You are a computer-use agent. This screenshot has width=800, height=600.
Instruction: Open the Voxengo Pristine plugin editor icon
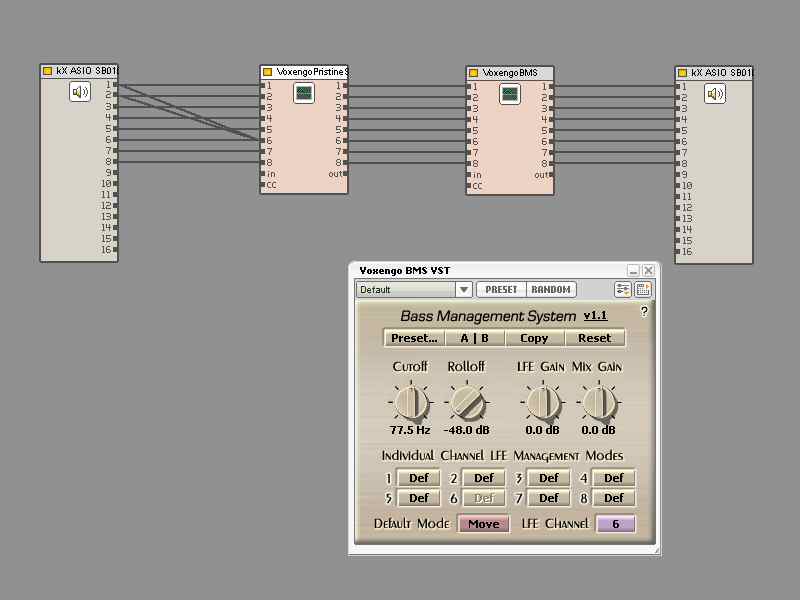pyautogui.click(x=304, y=93)
